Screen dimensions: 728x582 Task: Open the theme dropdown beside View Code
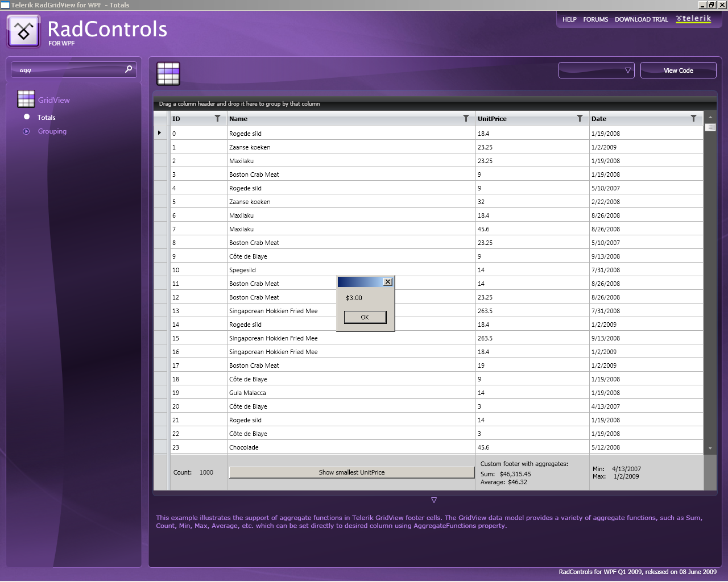pos(597,70)
